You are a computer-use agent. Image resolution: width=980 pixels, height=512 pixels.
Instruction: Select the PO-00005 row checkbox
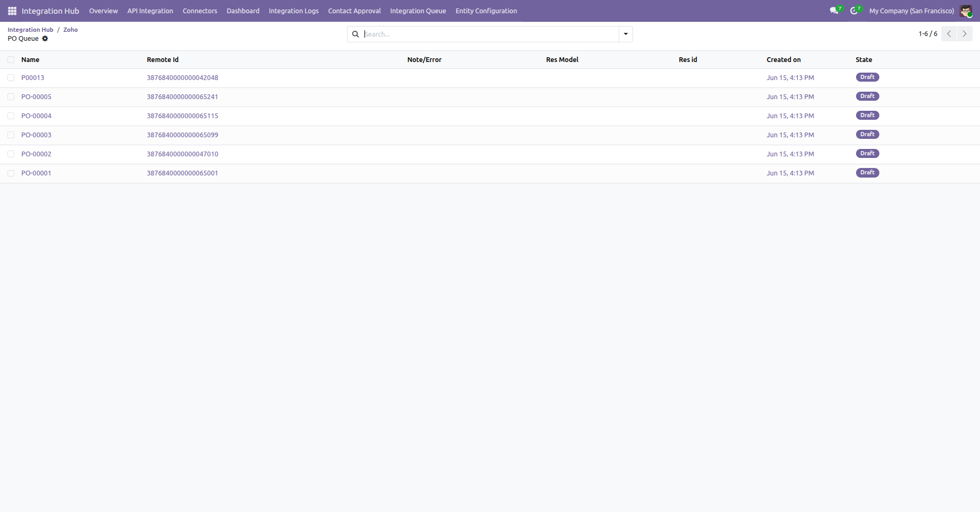coord(11,97)
